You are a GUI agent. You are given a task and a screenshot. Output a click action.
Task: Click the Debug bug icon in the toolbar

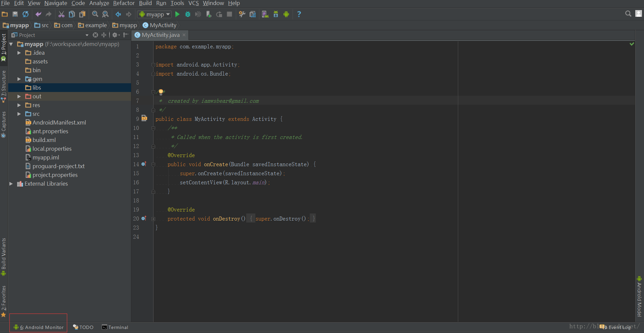(188, 14)
